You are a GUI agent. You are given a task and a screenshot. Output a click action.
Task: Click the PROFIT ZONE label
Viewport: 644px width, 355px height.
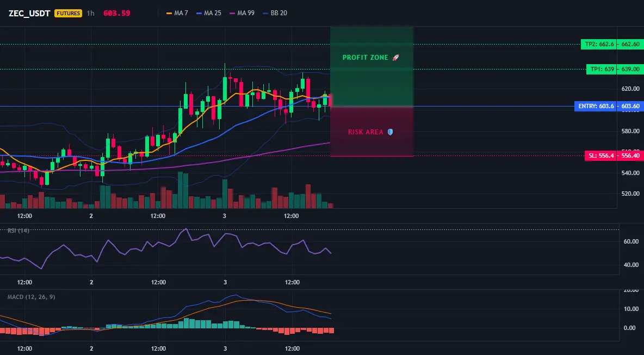(365, 58)
